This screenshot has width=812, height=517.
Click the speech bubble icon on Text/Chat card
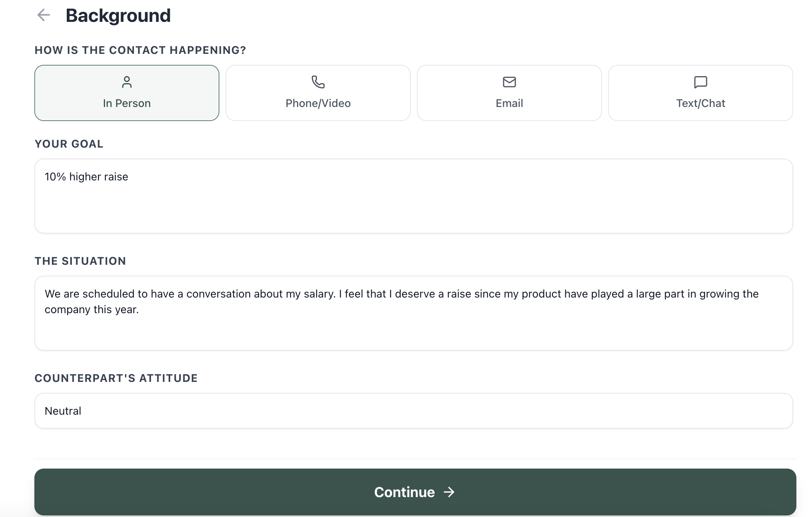(x=700, y=82)
